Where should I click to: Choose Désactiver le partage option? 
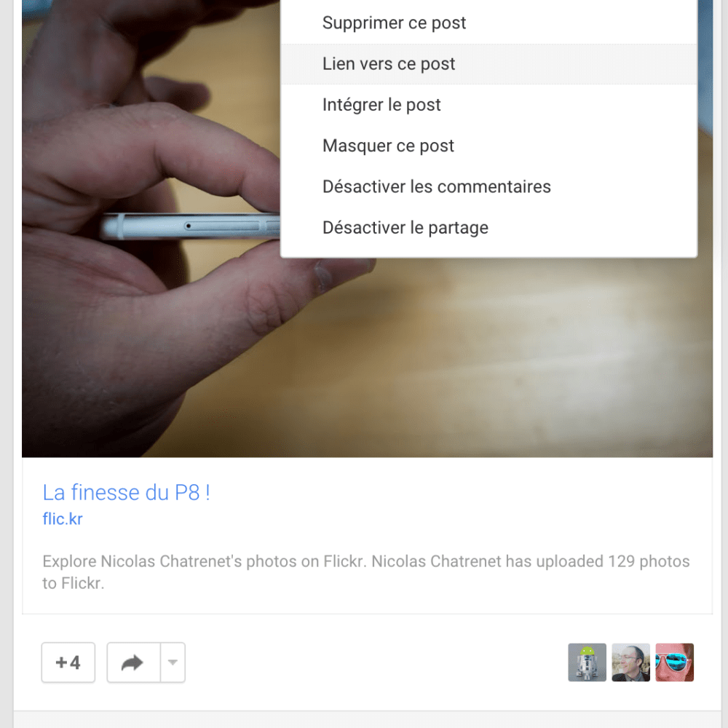coord(488,227)
